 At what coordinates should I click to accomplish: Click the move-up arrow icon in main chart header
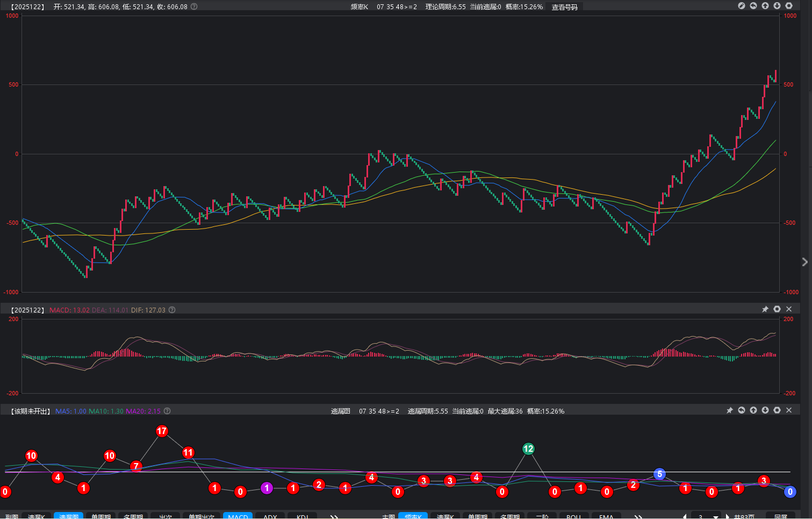(x=765, y=6)
